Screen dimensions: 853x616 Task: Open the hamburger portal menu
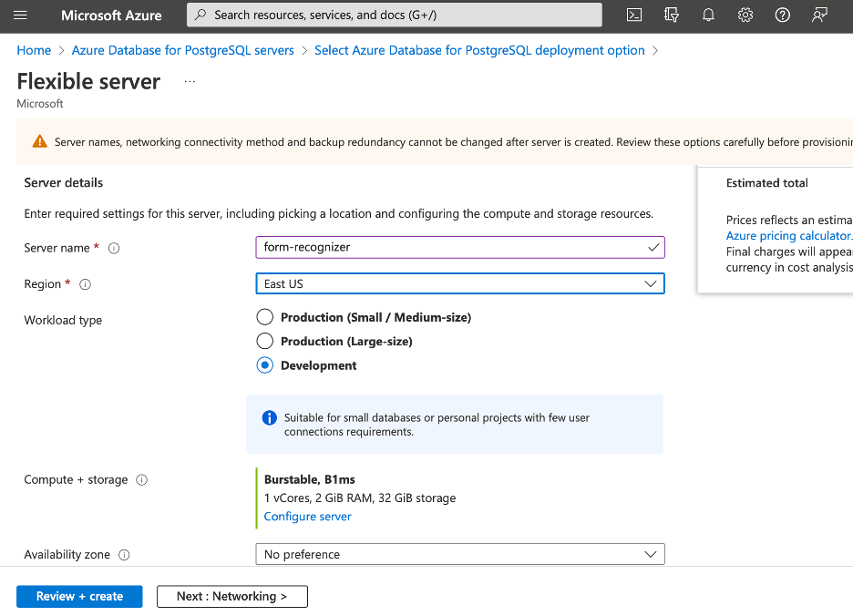(20, 15)
